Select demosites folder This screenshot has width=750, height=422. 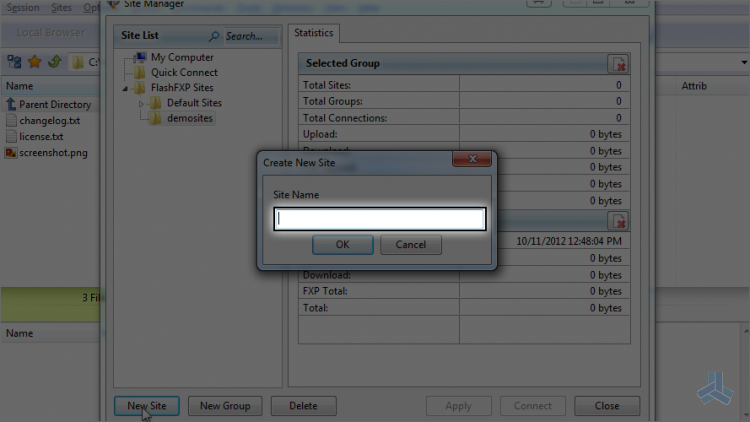coord(189,118)
